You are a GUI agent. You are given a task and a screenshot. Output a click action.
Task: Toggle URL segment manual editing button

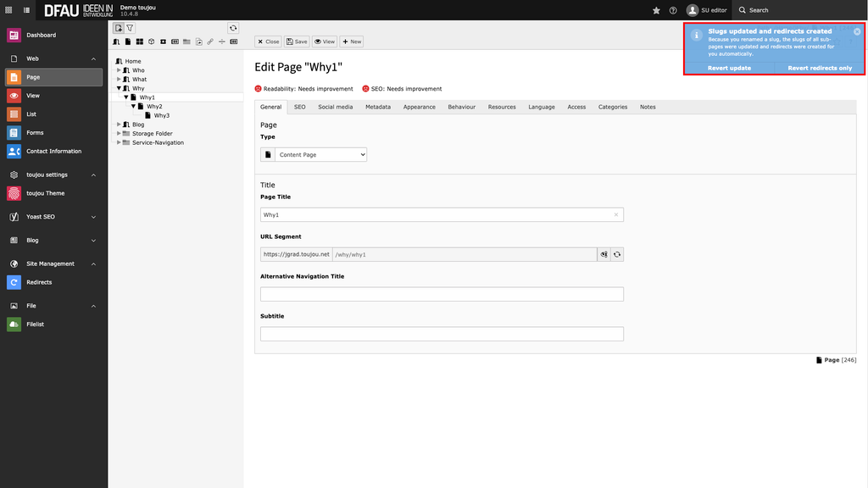pyautogui.click(x=604, y=254)
